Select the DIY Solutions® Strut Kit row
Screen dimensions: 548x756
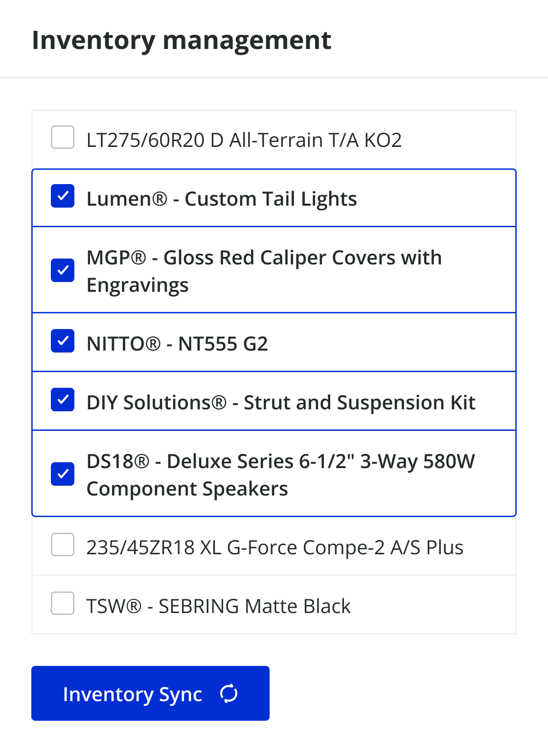[274, 401]
